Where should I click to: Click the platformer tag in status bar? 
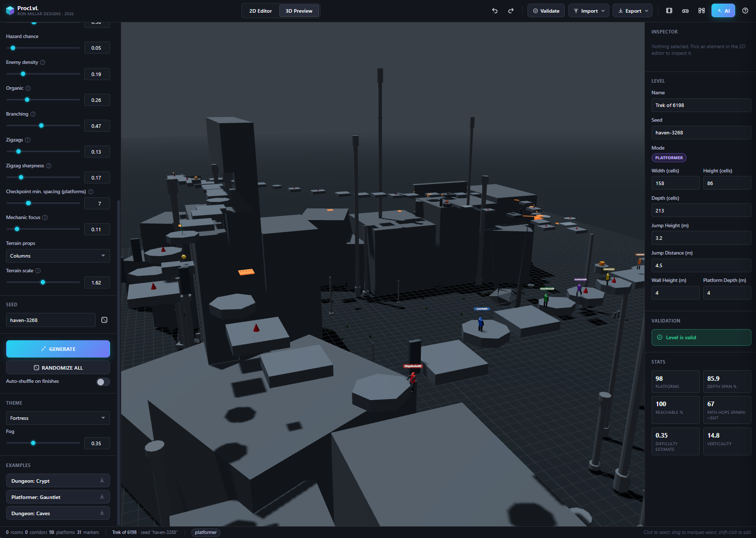tap(206, 532)
